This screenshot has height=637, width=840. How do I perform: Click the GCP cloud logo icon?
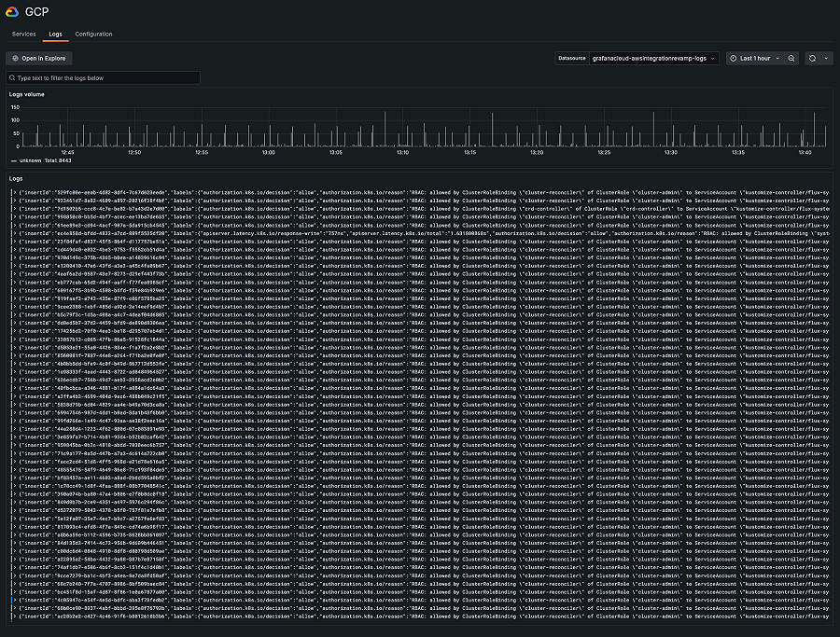click(x=13, y=12)
